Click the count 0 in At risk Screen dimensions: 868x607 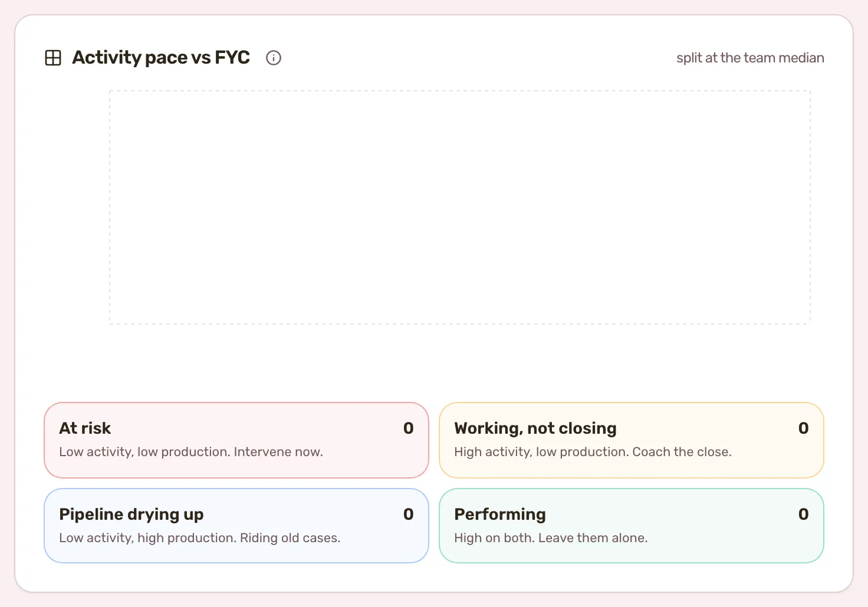click(408, 428)
